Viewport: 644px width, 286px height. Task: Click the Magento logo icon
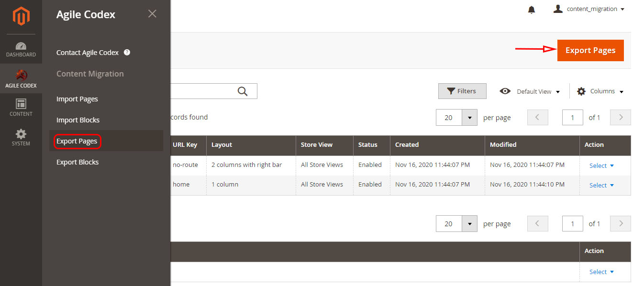tap(21, 17)
